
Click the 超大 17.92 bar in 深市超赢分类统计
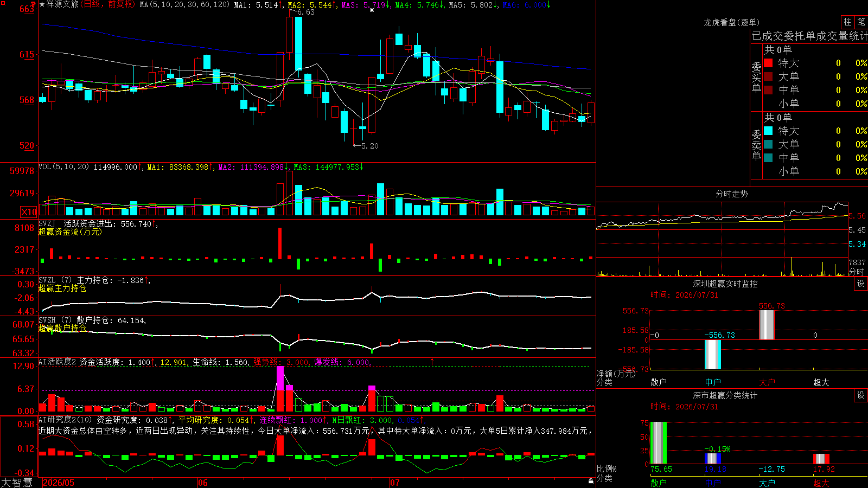point(821,459)
